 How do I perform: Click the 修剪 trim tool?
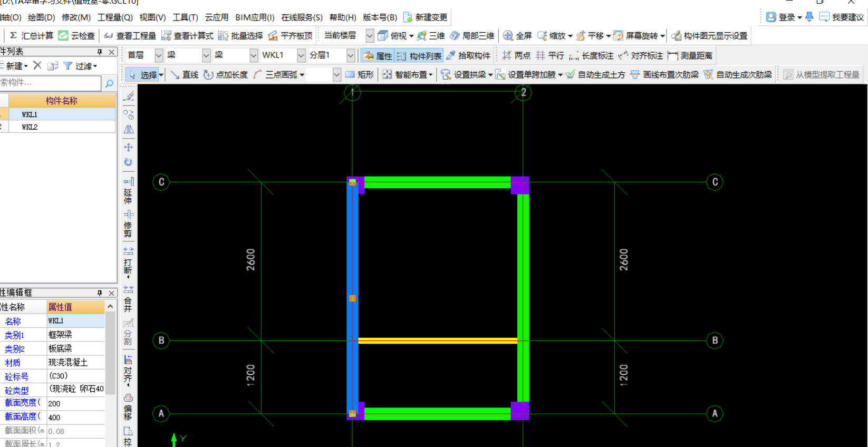click(x=128, y=224)
